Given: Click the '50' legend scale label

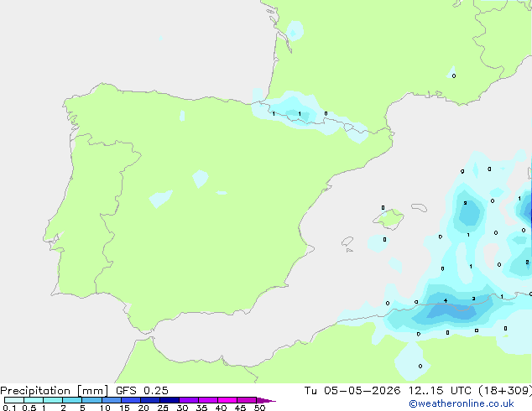Looking at the screenshot, I should [x=259, y=408].
